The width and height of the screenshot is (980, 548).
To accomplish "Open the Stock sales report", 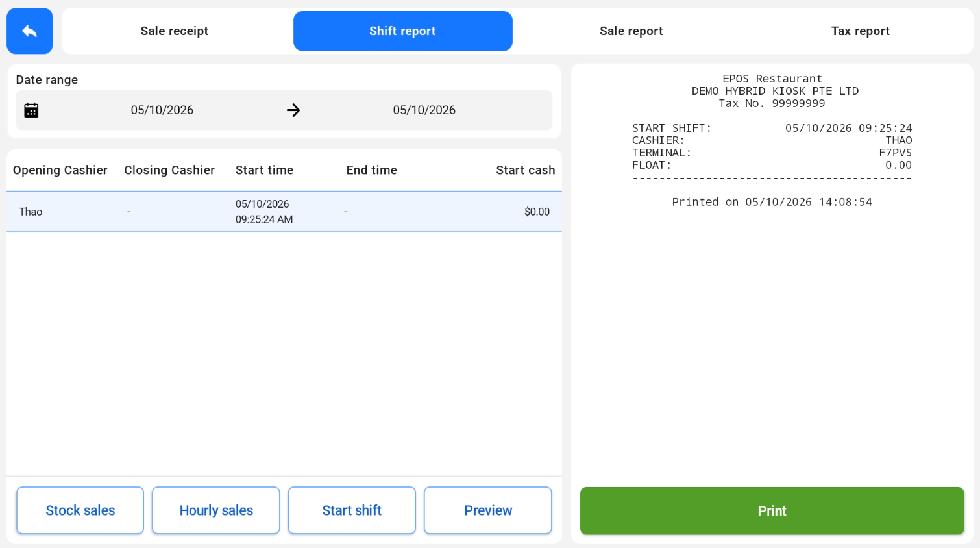I will pyautogui.click(x=80, y=510).
